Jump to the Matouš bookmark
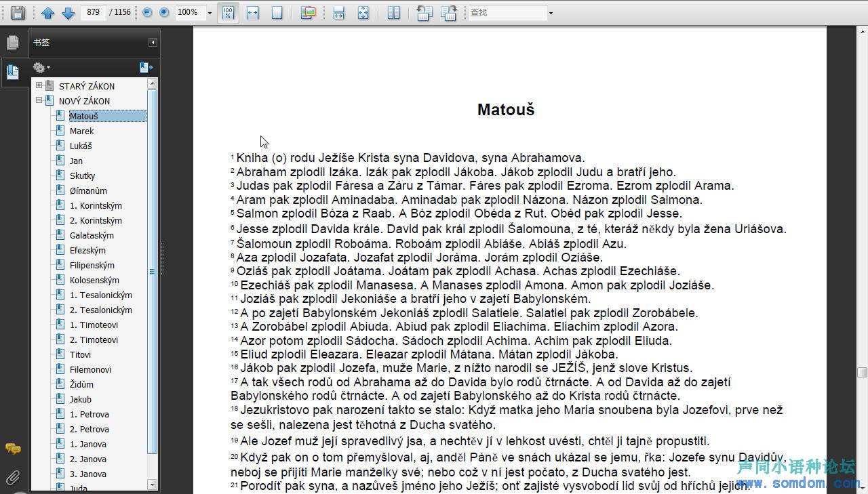Viewport: 868px width, 494px height. 107,116
